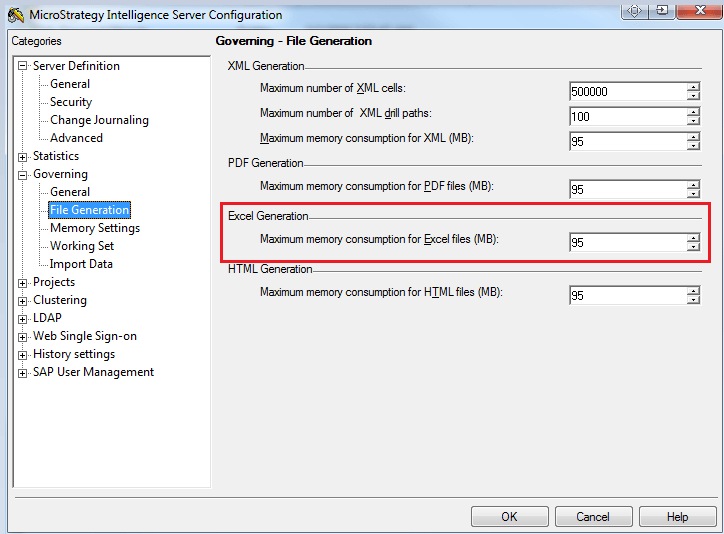Increase XML memory consumption limit
The image size is (724, 534).
pyautogui.click(x=694, y=137)
